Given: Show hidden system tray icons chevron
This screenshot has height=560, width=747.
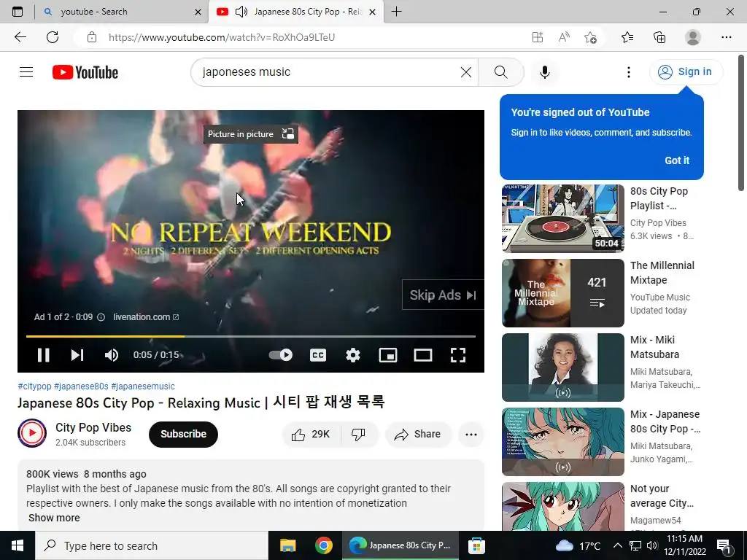Looking at the screenshot, I should tap(617, 545).
